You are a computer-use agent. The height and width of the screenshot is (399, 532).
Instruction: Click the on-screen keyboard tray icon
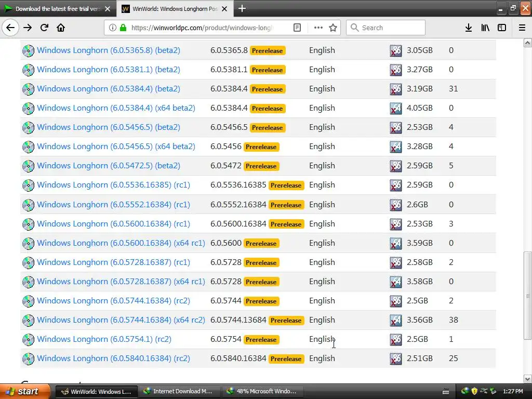(x=446, y=392)
